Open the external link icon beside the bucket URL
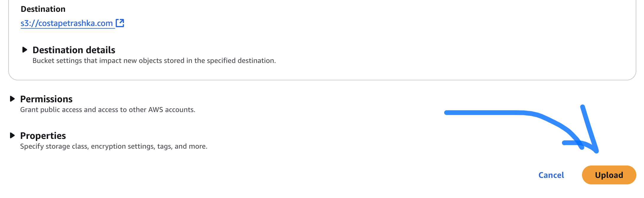This screenshot has height=198, width=644. [x=120, y=23]
